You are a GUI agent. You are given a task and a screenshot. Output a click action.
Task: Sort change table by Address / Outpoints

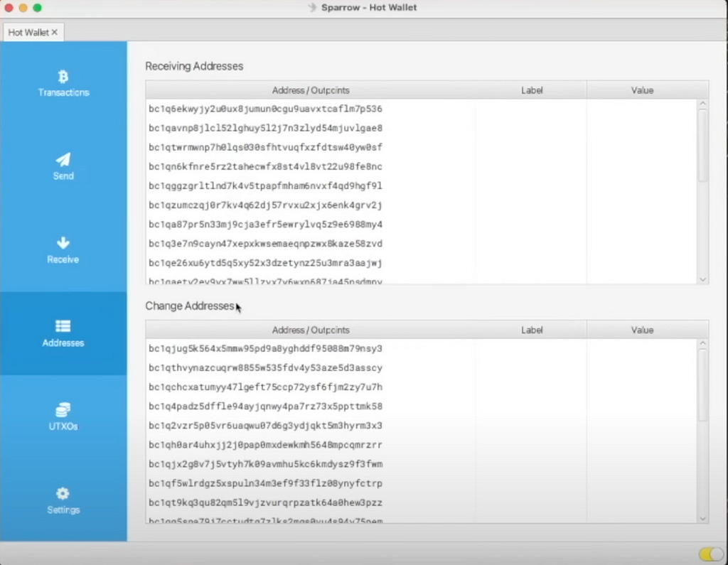point(310,330)
